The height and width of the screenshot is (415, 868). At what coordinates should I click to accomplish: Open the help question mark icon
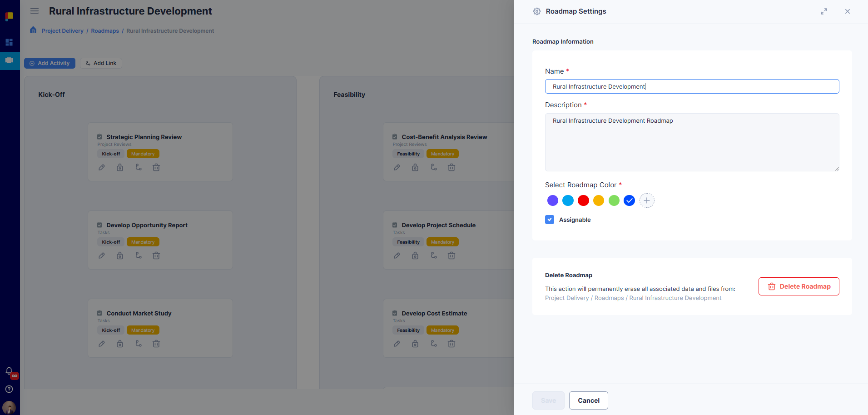click(9, 389)
